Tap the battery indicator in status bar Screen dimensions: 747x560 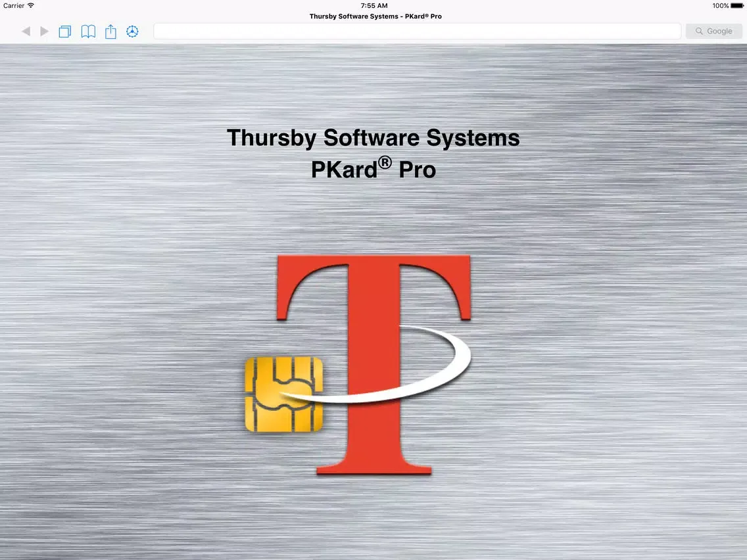click(736, 6)
